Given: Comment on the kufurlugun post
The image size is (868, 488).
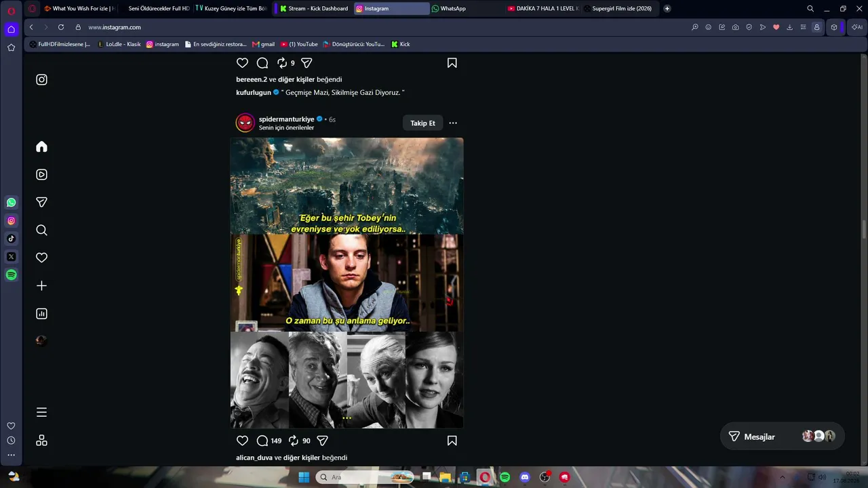Looking at the screenshot, I should [x=262, y=62].
